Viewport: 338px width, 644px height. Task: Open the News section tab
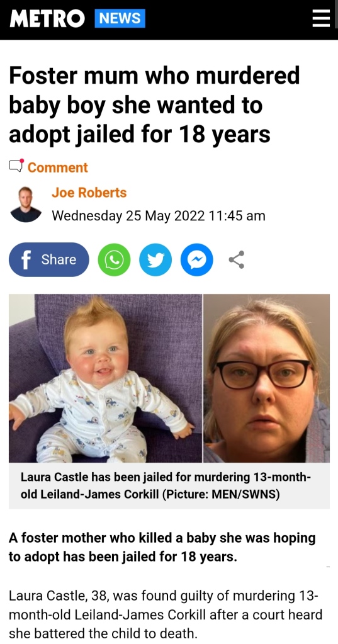pos(120,18)
